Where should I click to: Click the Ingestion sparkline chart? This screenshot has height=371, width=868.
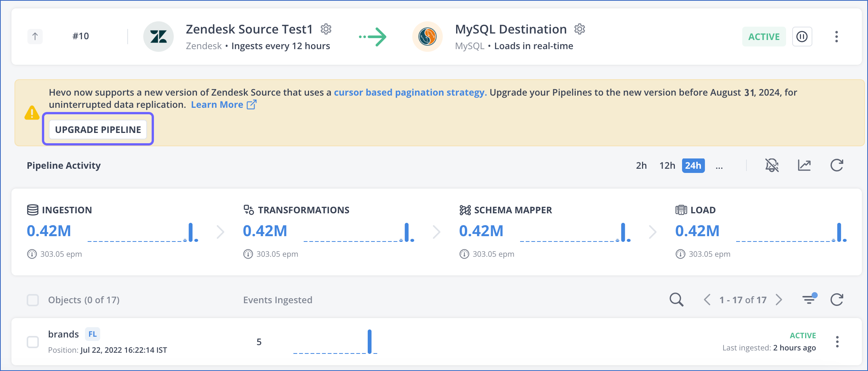[143, 232]
